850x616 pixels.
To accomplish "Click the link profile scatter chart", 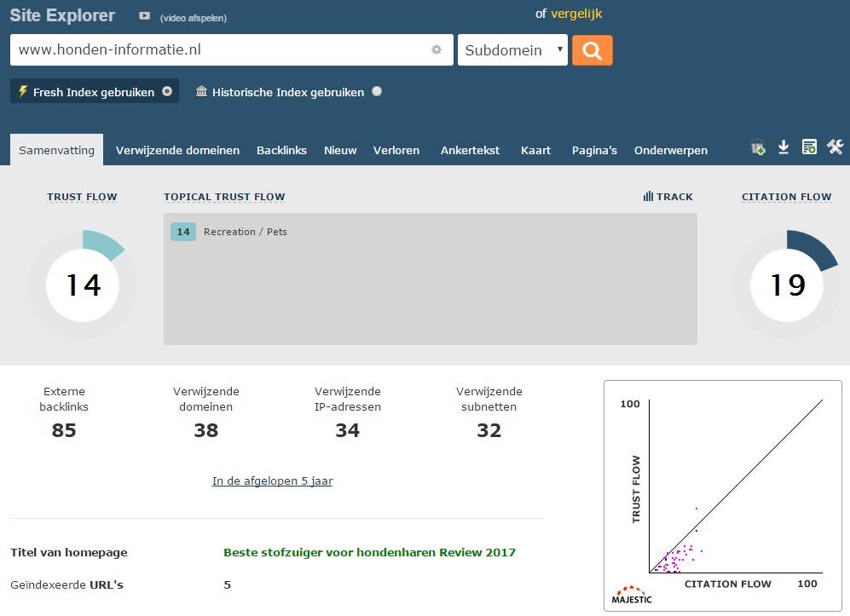I will tap(723, 496).
